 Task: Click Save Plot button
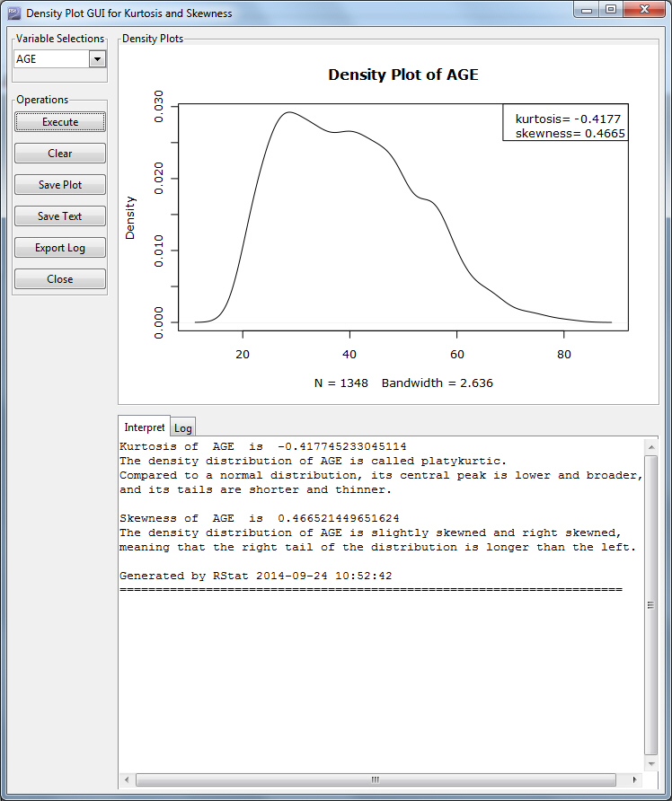(60, 185)
